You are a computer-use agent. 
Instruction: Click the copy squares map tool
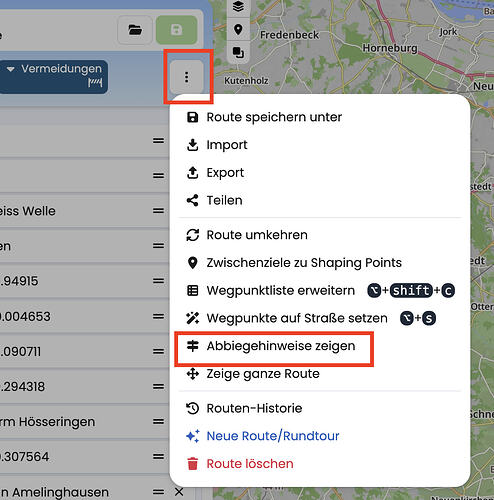[x=238, y=52]
